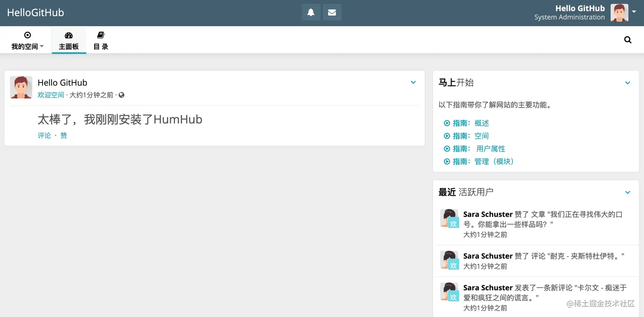Image resolution: width=644 pixels, height=317 pixels.
Task: Open the 指南：管理（模块）guide
Action: point(483,161)
